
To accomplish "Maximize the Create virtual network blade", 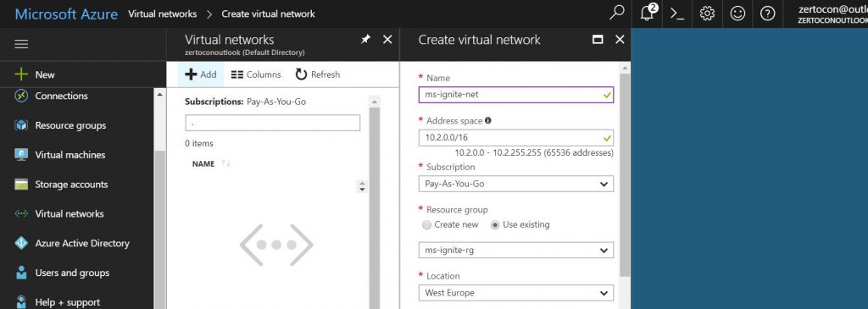I will (x=598, y=40).
